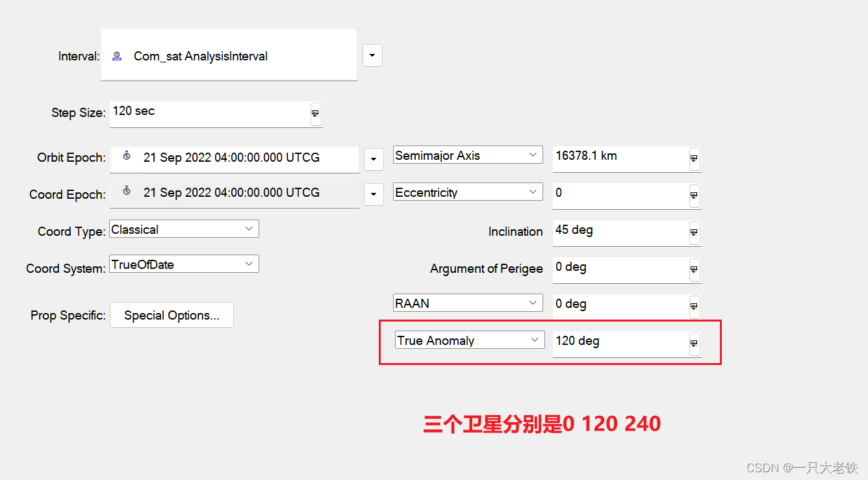Open the Eccentricity dropdown
Screen dimensions: 868x480
[468, 192]
